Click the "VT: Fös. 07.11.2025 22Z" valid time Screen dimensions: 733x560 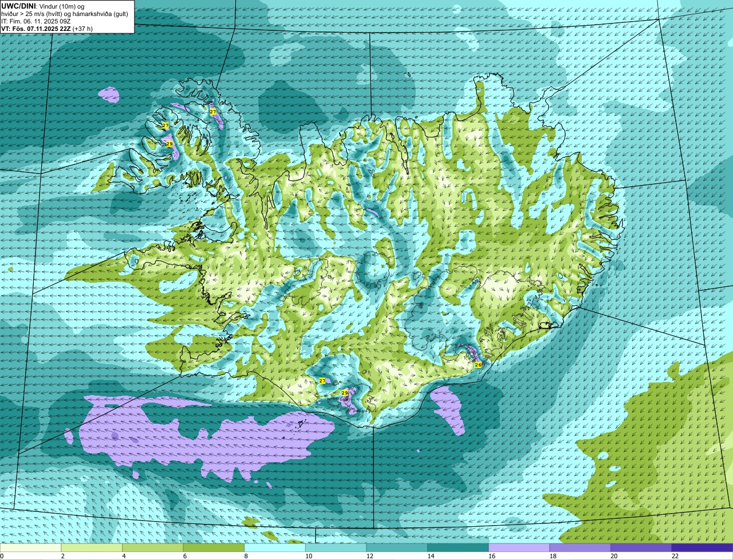coord(36,28)
